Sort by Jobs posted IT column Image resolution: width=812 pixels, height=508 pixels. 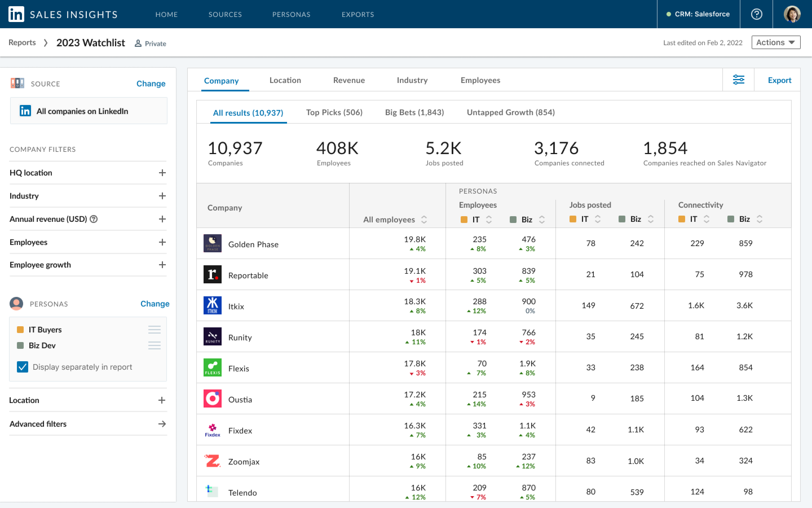pyautogui.click(x=598, y=219)
